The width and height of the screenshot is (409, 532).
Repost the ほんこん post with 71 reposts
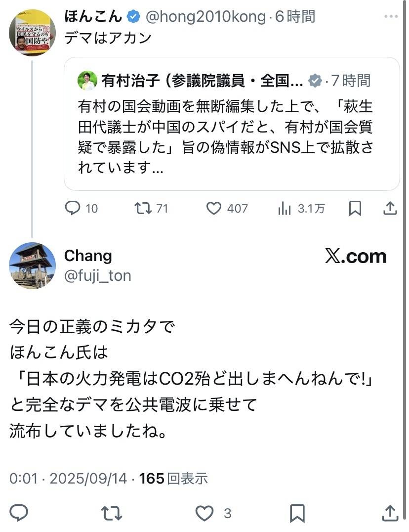pos(143,209)
